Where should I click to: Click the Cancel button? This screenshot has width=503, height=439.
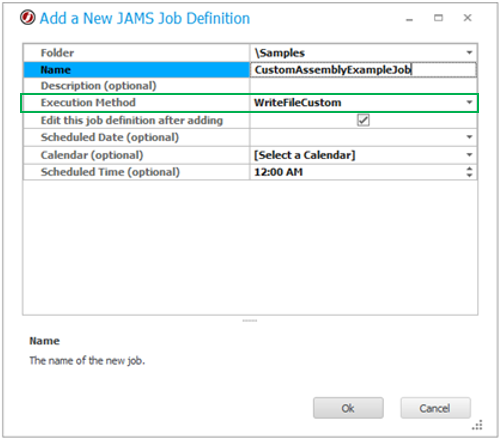435,408
